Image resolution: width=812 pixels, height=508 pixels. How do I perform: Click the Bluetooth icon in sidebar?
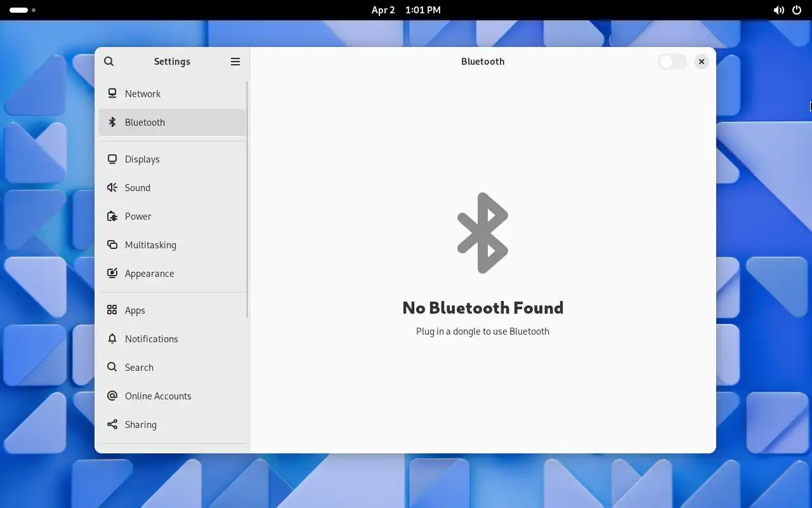coord(112,122)
